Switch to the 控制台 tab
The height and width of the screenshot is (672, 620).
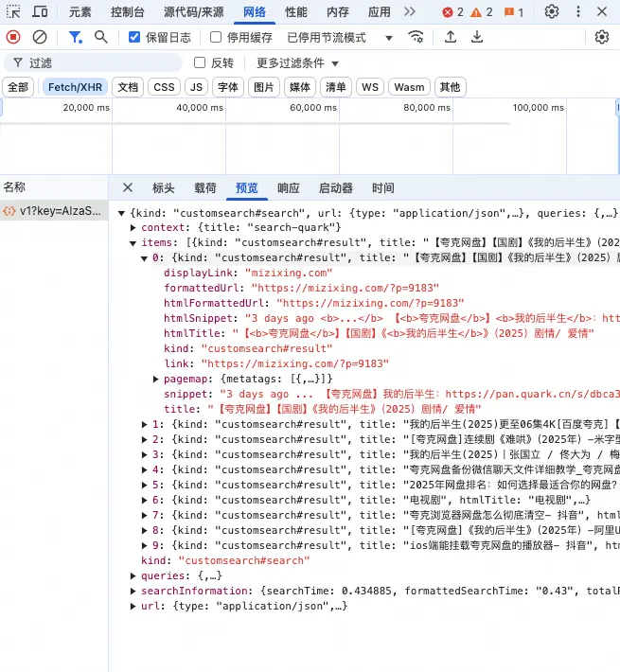pyautogui.click(x=127, y=12)
